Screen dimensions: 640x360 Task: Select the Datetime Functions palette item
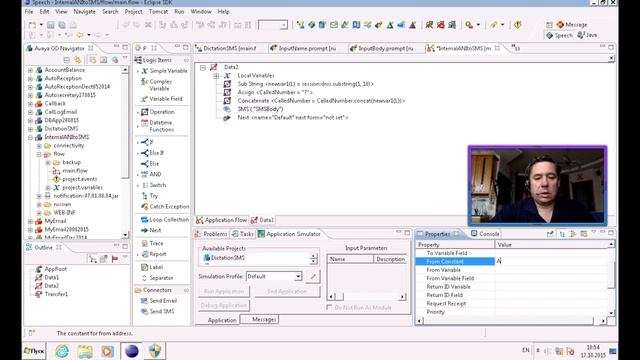point(158,126)
